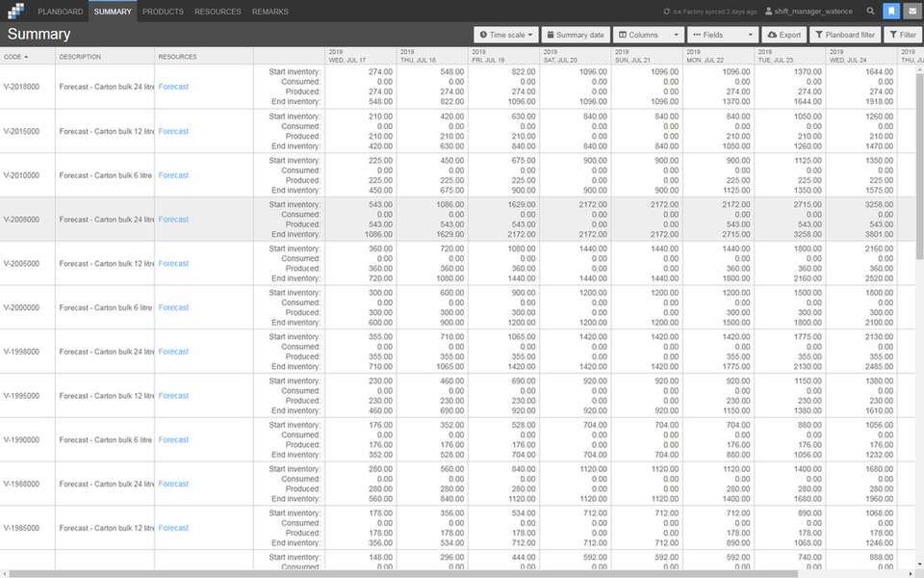Click the Tue, Jul 23 date column header
Screen dimensions: 924x578
[x=790, y=56]
